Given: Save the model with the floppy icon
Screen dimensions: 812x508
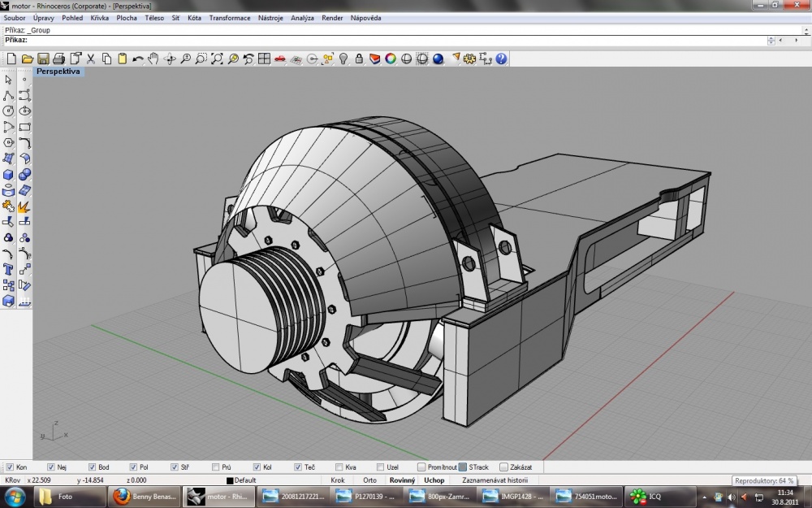Looking at the screenshot, I should [43, 59].
